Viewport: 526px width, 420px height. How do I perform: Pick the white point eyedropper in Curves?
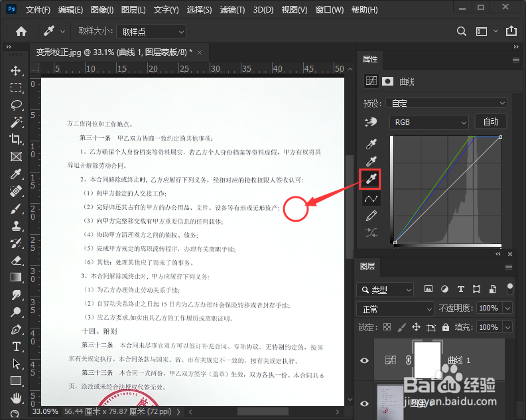tap(371, 178)
